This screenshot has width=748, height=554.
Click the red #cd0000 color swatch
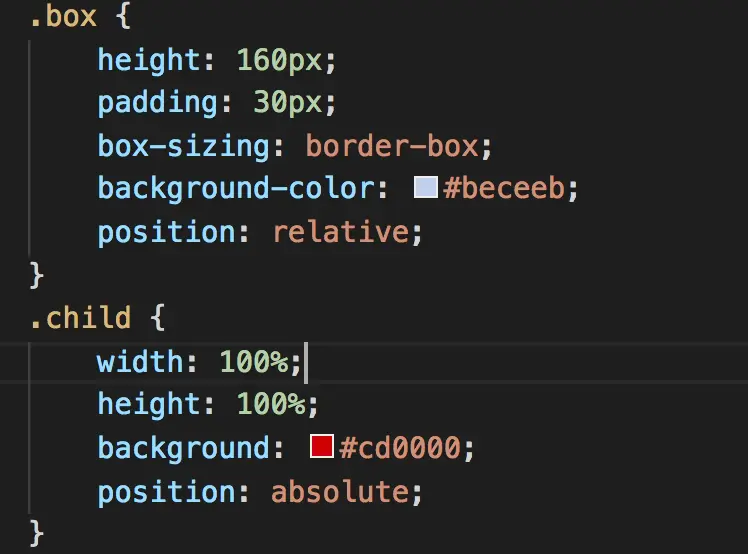point(321,447)
